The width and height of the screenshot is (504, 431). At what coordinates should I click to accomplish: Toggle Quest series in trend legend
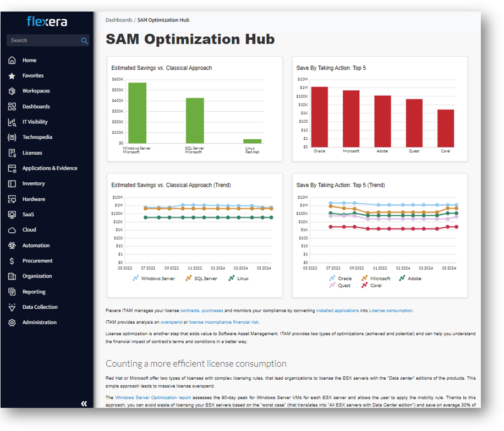(340, 286)
